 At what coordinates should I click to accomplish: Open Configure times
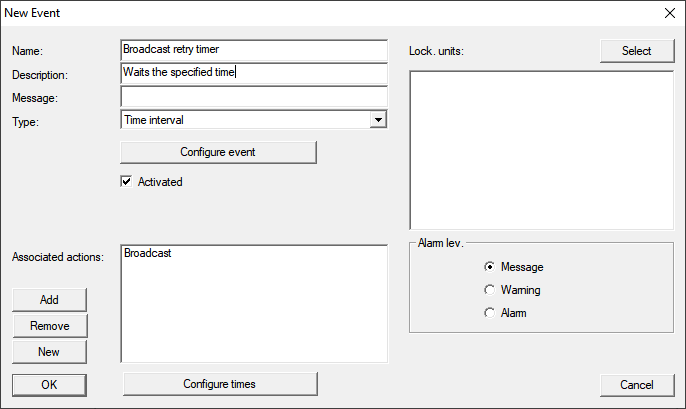click(219, 385)
